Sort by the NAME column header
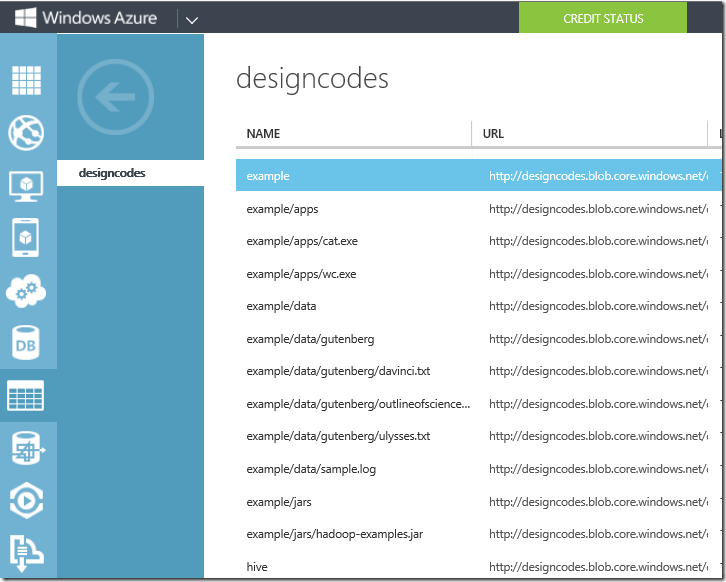The height and width of the screenshot is (582, 726). [264, 134]
